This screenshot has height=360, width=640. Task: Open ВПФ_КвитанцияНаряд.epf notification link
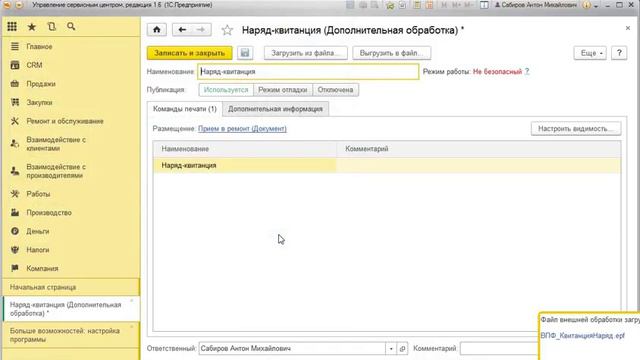click(582, 336)
